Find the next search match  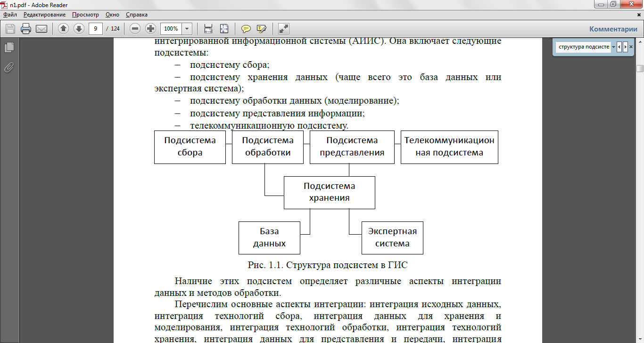[x=625, y=47]
